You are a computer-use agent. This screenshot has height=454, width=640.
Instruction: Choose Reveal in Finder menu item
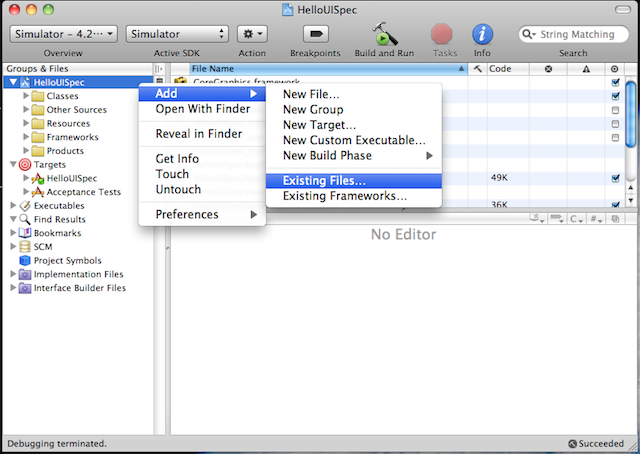click(202, 134)
